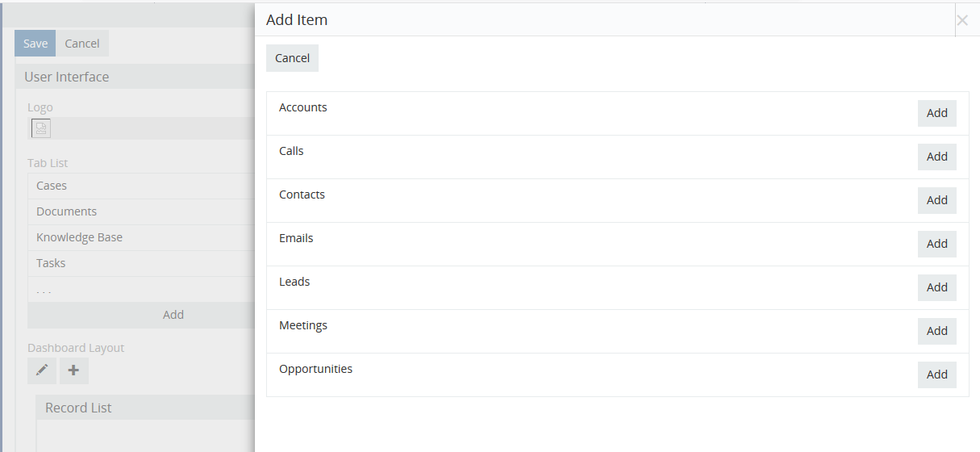Screen dimensions: 980x452
Task: Select Tasks in the Tab List
Action: pos(51,263)
